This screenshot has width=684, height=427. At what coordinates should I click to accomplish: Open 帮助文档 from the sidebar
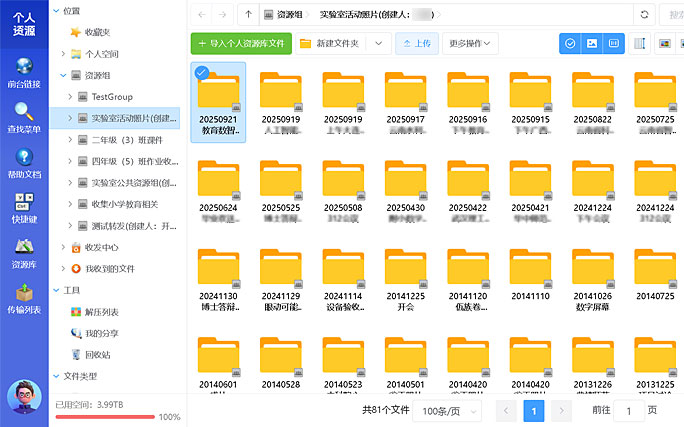pyautogui.click(x=24, y=163)
